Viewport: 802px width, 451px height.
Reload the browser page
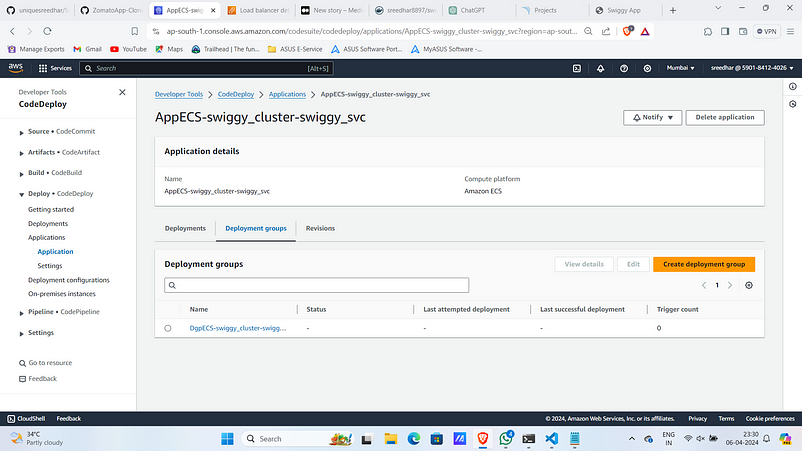click(47, 31)
